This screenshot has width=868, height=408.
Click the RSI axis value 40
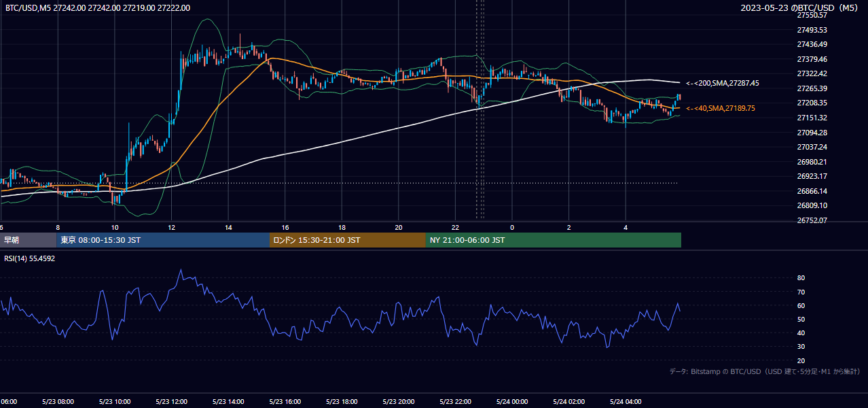click(801, 333)
